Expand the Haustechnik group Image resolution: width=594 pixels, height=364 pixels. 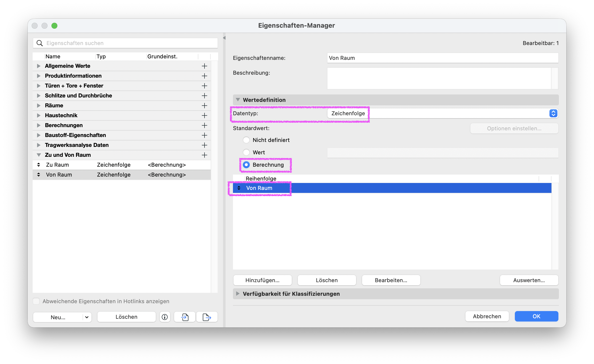tap(39, 115)
